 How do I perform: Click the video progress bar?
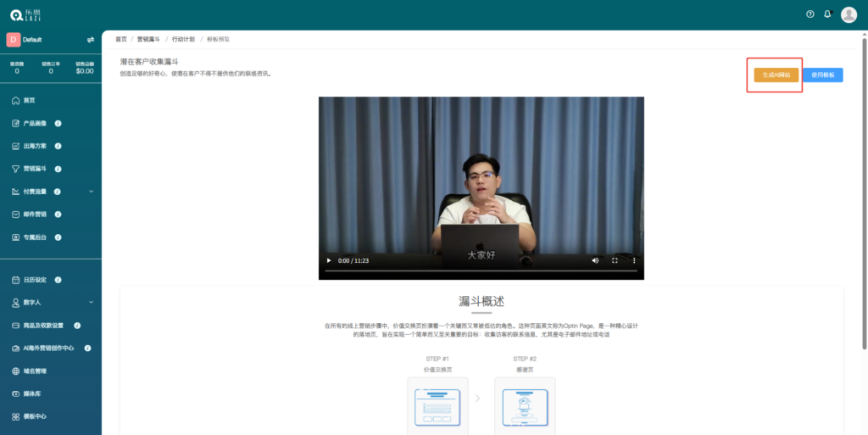coord(481,270)
